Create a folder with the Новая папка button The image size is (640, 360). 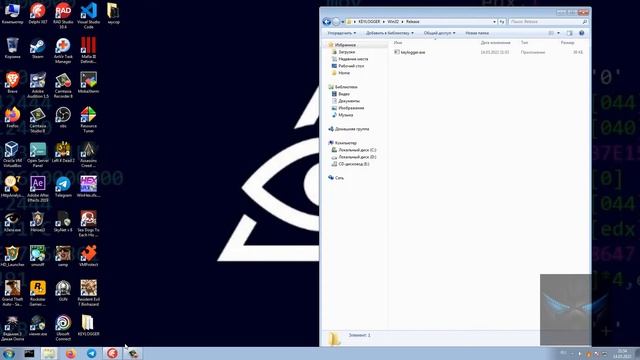click(x=477, y=33)
